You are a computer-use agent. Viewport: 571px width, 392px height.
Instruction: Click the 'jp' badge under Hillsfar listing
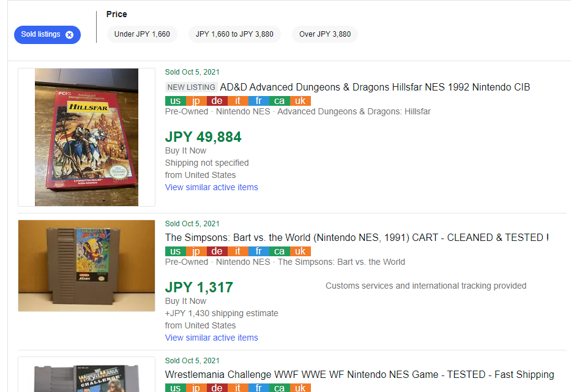[x=196, y=101]
